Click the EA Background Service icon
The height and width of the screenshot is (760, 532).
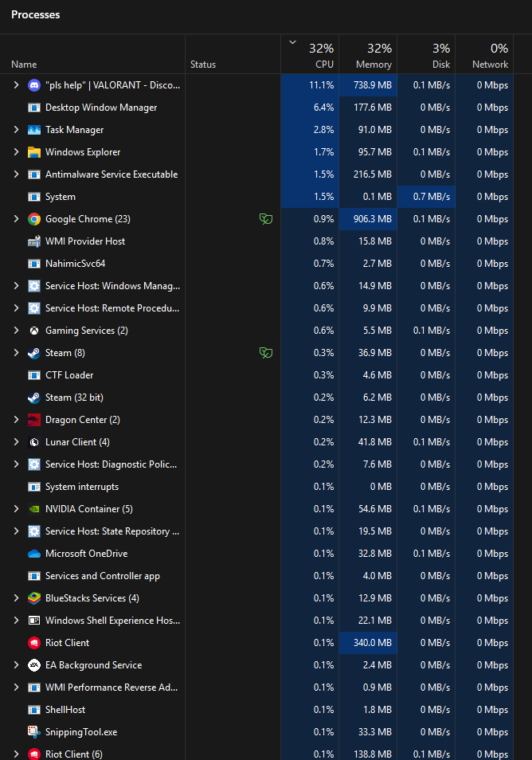pos(34,665)
